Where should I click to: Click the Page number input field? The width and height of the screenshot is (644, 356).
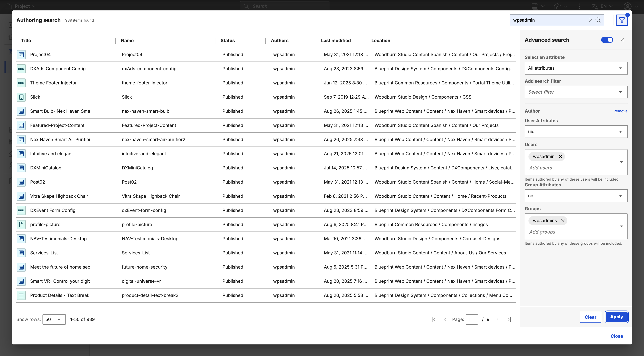pos(471,319)
